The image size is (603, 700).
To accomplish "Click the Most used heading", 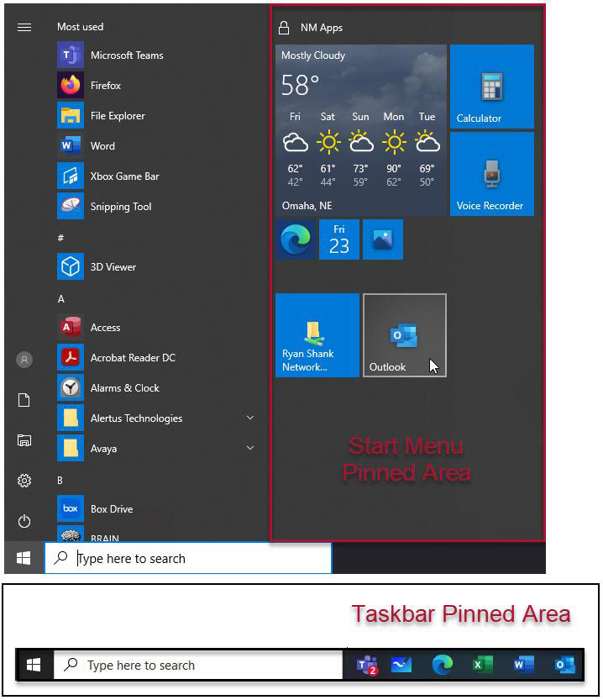I will [81, 27].
